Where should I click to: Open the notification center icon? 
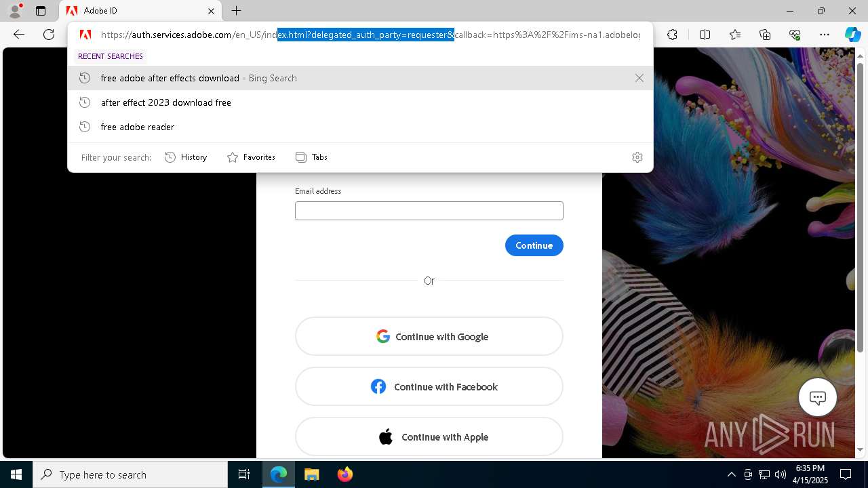(846, 474)
